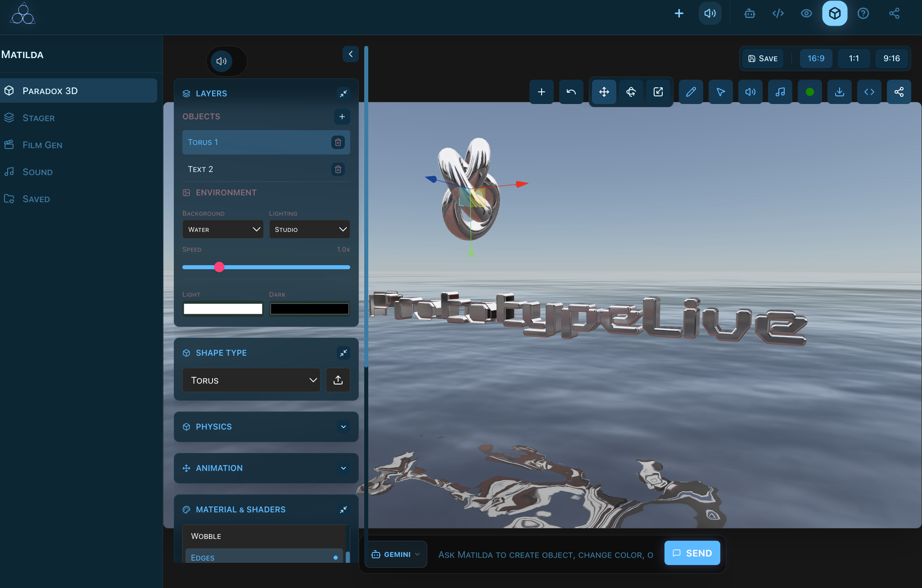Toggle the eye preview icon in the top bar
The height and width of the screenshot is (588, 922).
tap(806, 14)
